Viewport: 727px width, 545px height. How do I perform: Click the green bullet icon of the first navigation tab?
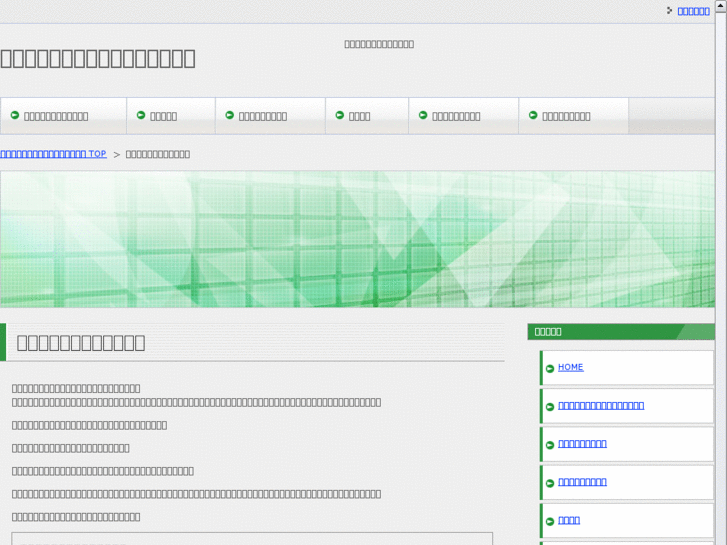[x=15, y=115]
